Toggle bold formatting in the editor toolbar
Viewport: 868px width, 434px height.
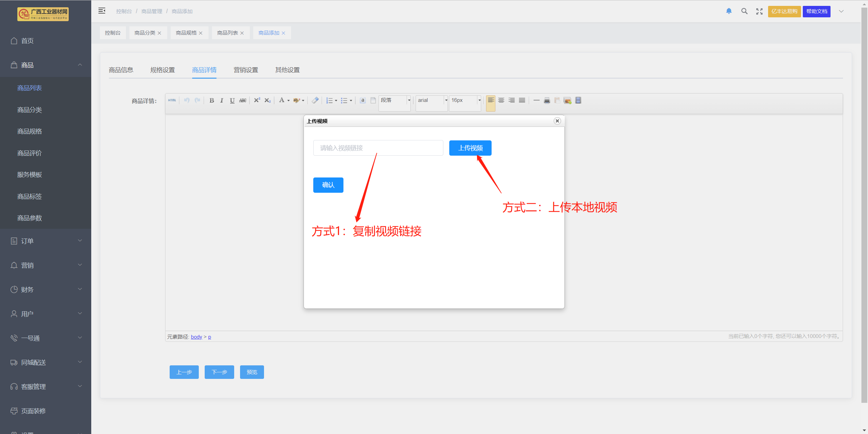pos(212,101)
